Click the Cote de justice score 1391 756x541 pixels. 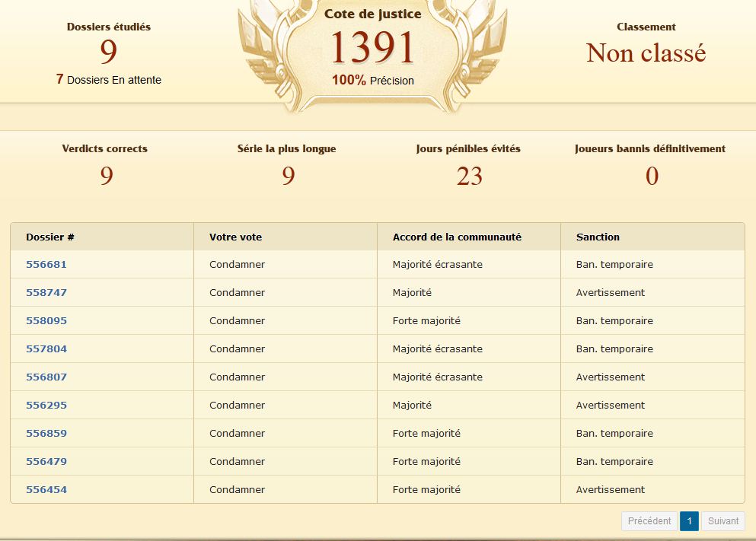pyautogui.click(x=372, y=48)
